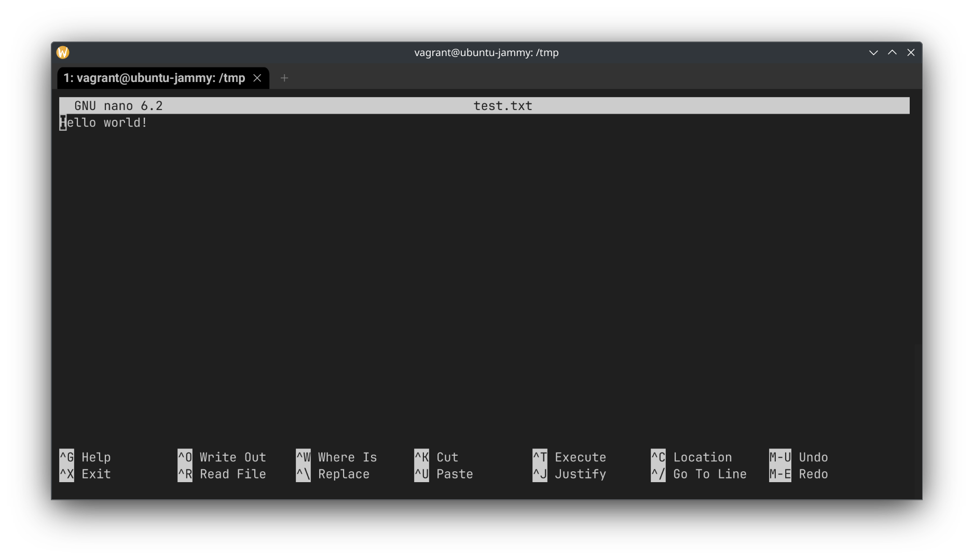Click the ^W Where Is shortcut

click(336, 457)
